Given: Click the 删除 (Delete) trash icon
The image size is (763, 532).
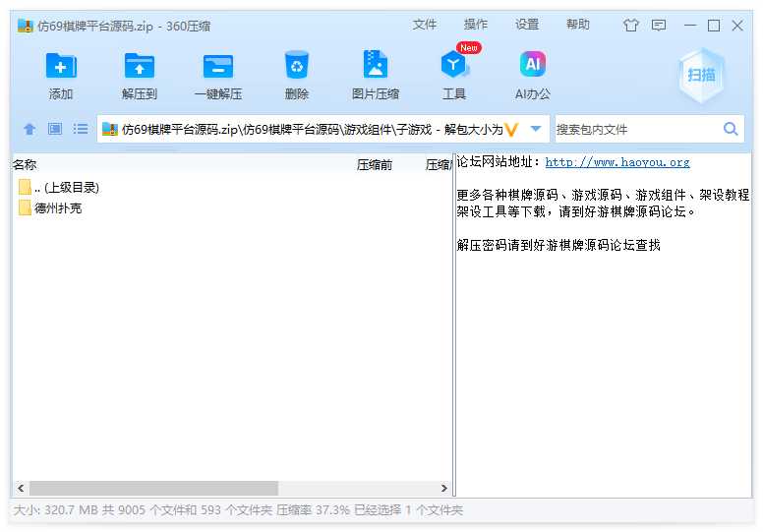Looking at the screenshot, I should point(297,65).
